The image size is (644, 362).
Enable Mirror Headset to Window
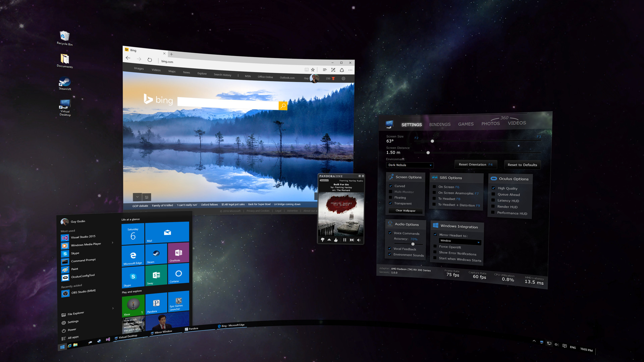(x=436, y=235)
